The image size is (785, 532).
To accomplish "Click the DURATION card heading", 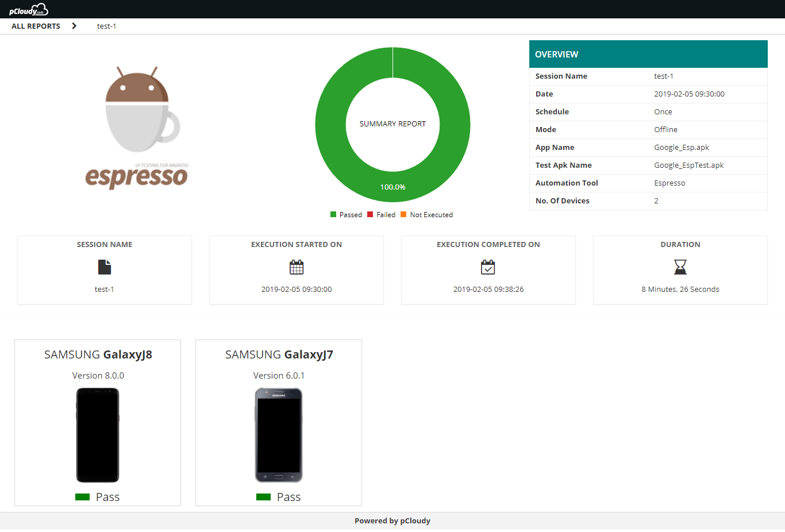I will [680, 245].
